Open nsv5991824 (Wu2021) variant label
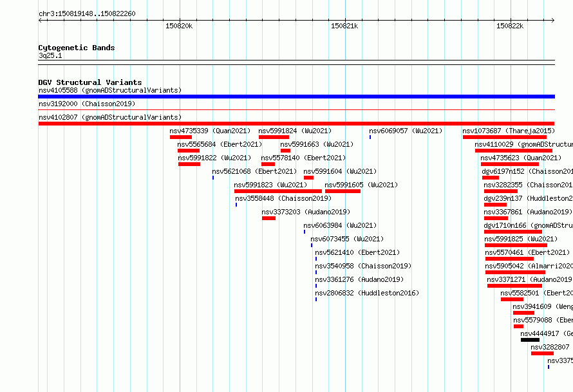The image size is (573, 392). (295, 131)
